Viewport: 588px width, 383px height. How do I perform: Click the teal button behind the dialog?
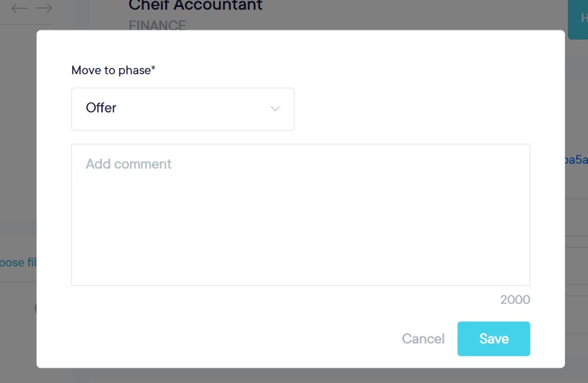click(578, 19)
